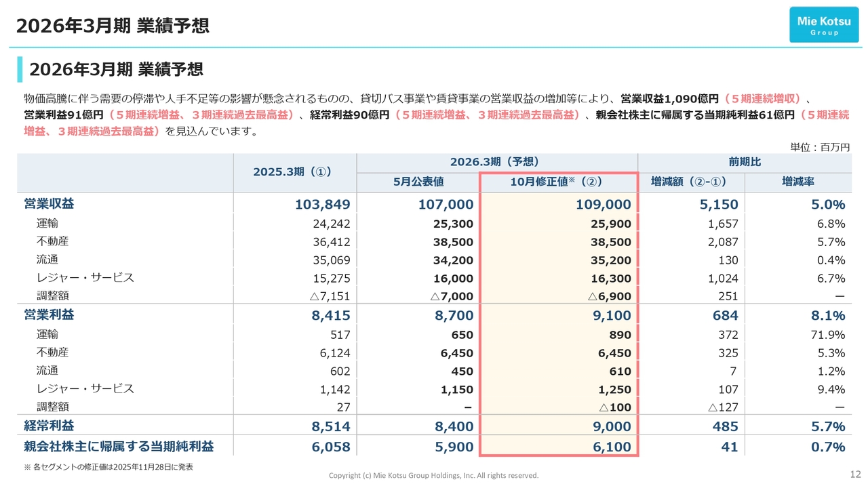The image size is (868, 488).
Task: Click the 単位：百万円 unit label
Action: [x=819, y=147]
